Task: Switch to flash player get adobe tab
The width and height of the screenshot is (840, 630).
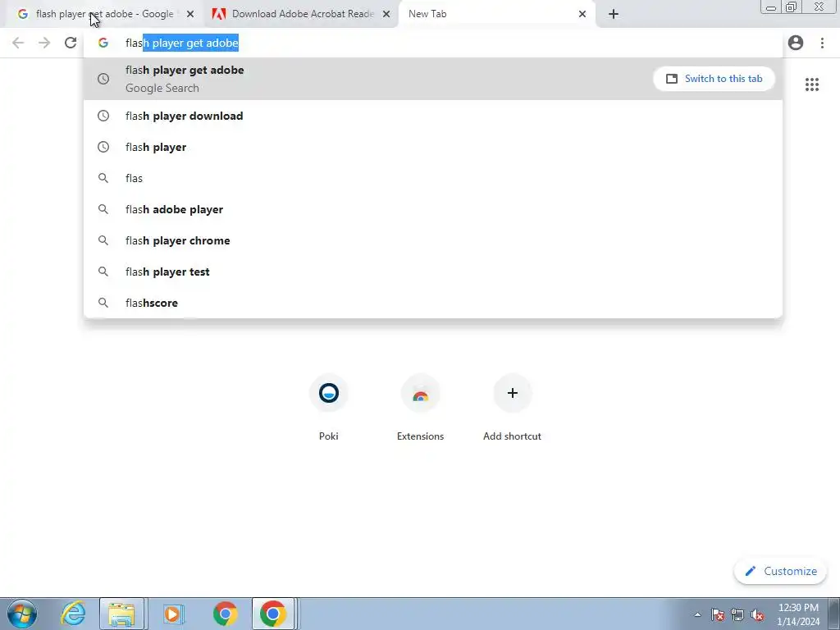Action: click(104, 14)
